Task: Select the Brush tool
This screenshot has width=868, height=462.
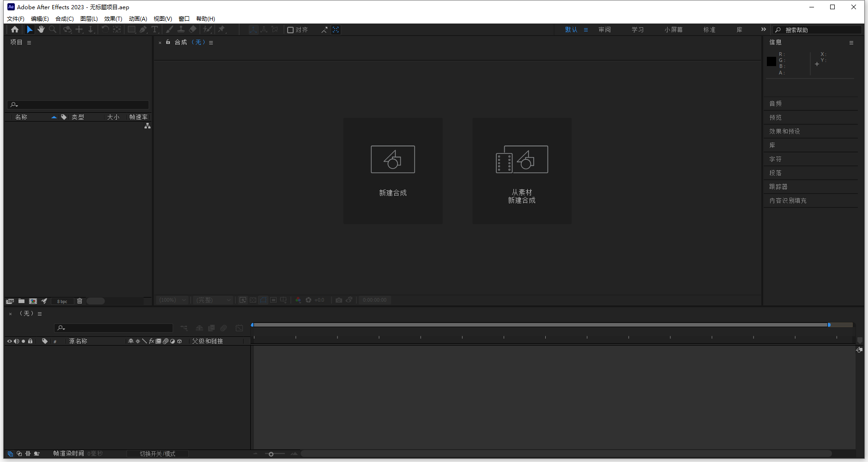Action: 169,30
